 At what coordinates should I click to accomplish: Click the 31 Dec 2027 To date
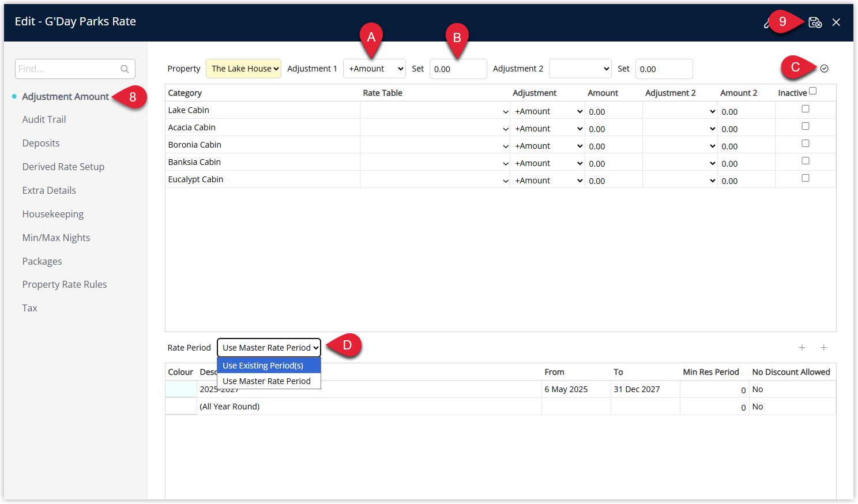pos(637,390)
